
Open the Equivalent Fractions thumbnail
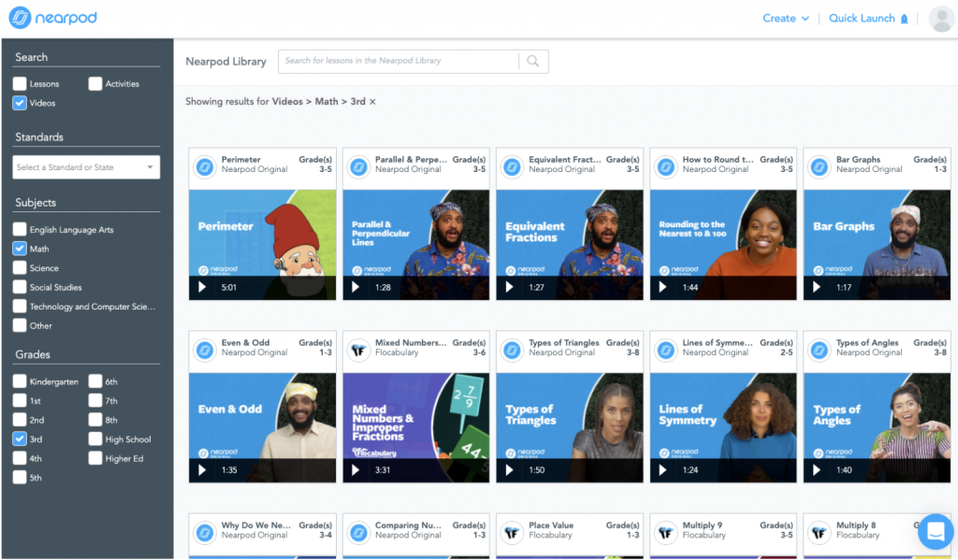(570, 244)
